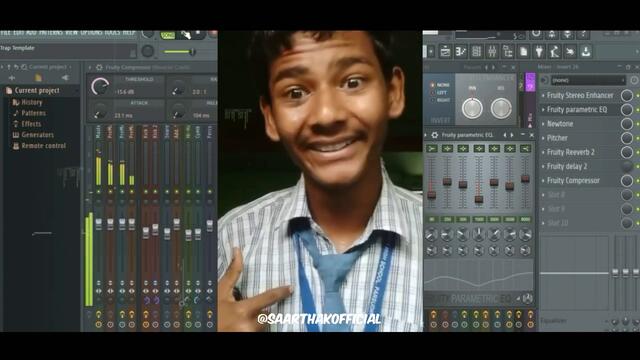Viewport: 640px width, 360px height.
Task: Click the undo arrow in browser bar
Action: [16, 67]
